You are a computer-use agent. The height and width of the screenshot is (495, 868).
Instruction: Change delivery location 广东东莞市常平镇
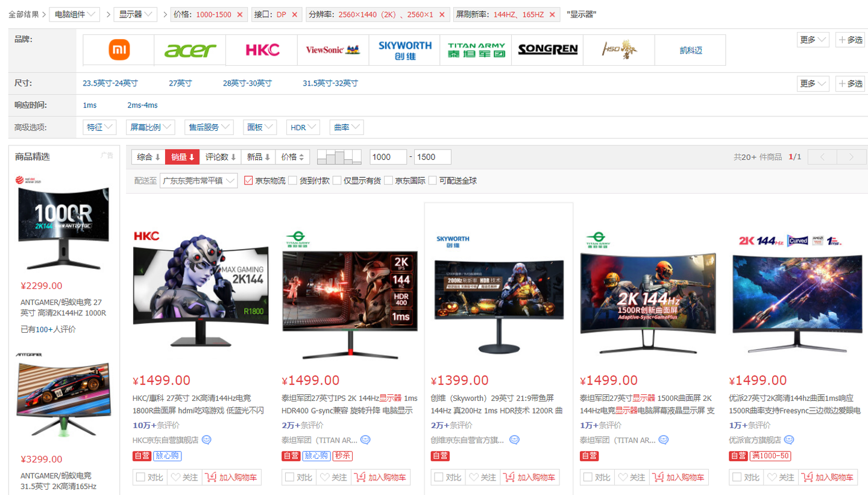[x=199, y=180]
